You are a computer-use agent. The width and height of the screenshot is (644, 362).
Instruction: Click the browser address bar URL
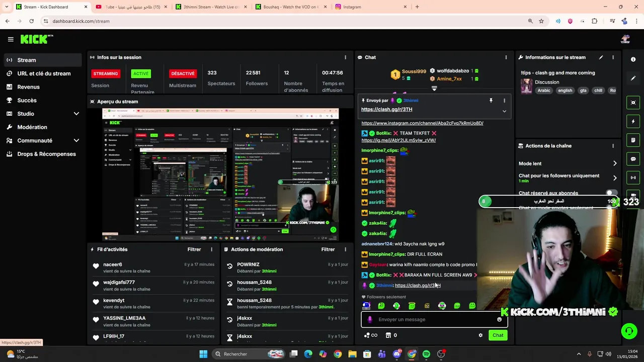point(81,21)
